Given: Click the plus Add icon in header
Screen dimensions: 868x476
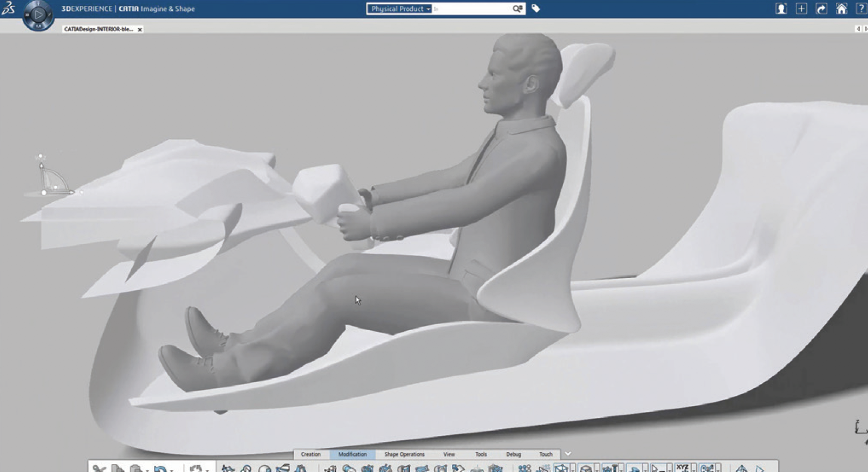Looking at the screenshot, I should pyautogui.click(x=801, y=9).
